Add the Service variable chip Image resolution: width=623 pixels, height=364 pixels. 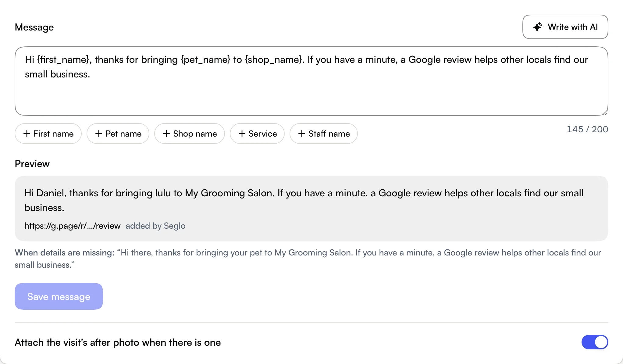[x=257, y=134]
